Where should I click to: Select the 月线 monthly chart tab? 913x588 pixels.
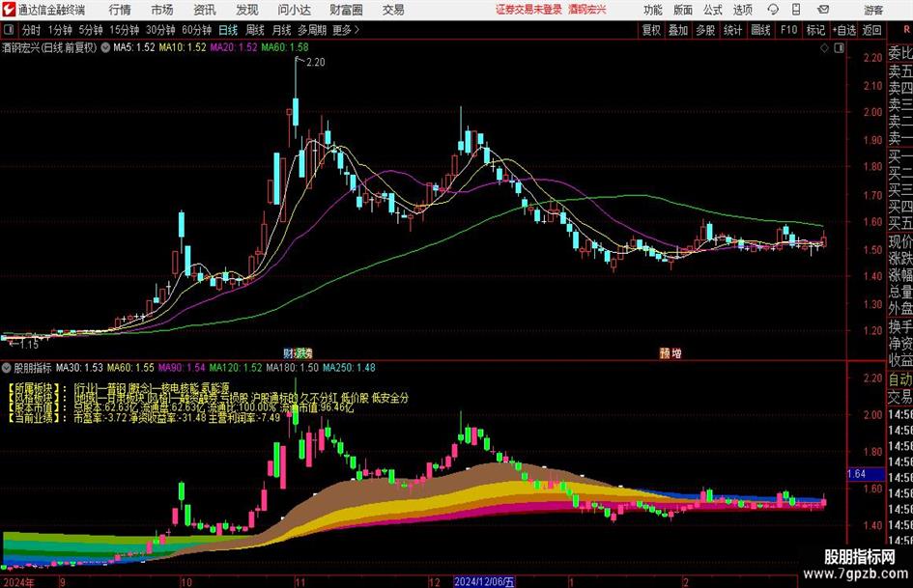(281, 30)
